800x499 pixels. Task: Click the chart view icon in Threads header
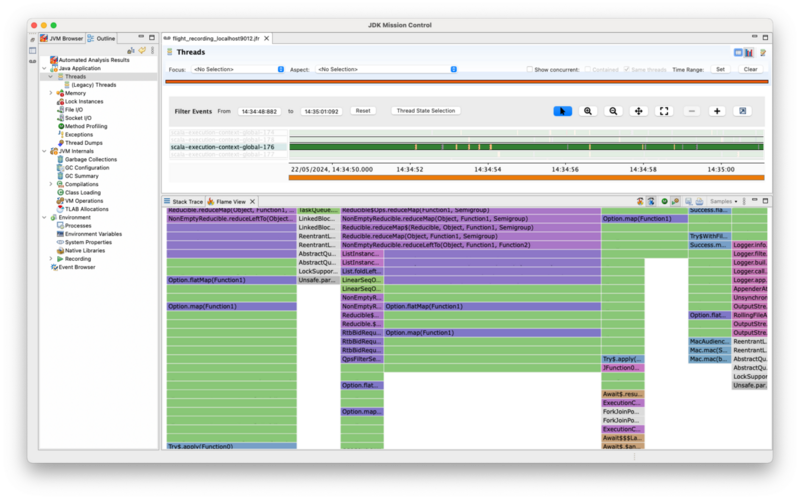point(749,53)
